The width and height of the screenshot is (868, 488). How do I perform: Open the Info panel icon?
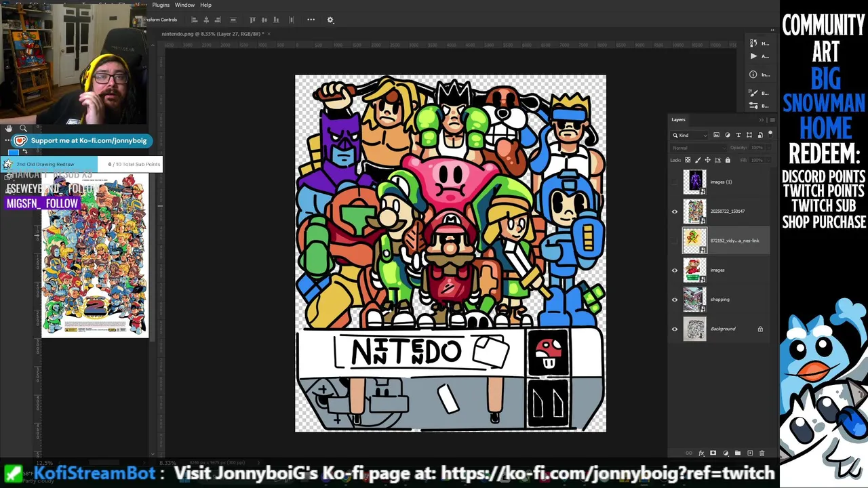[753, 75]
